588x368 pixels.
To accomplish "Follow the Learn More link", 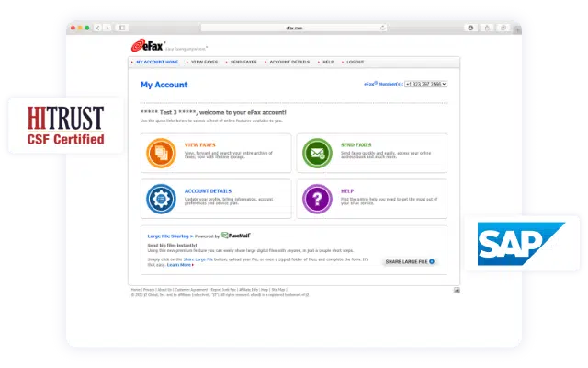I will (180, 265).
